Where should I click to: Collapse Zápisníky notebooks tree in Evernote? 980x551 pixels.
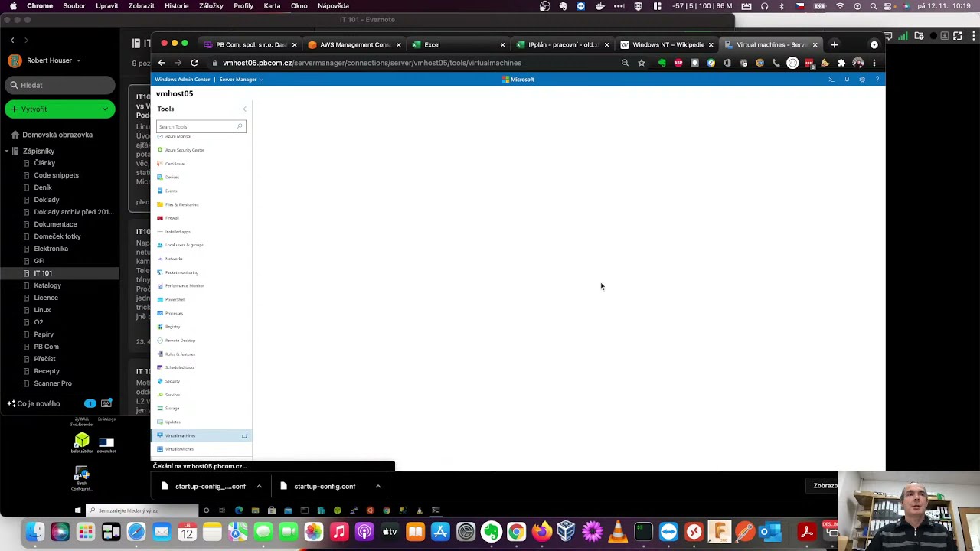(6, 152)
